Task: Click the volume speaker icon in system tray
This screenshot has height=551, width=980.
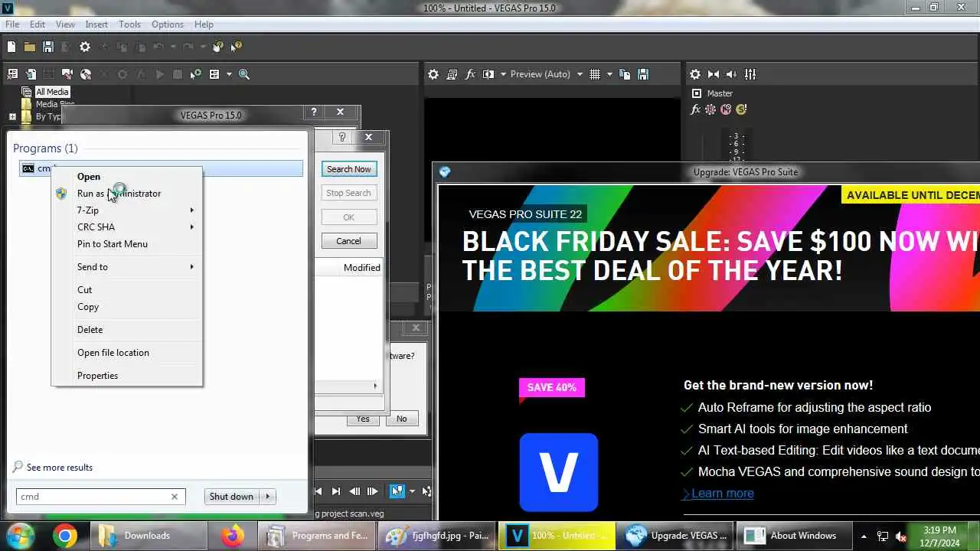Action: click(x=901, y=536)
